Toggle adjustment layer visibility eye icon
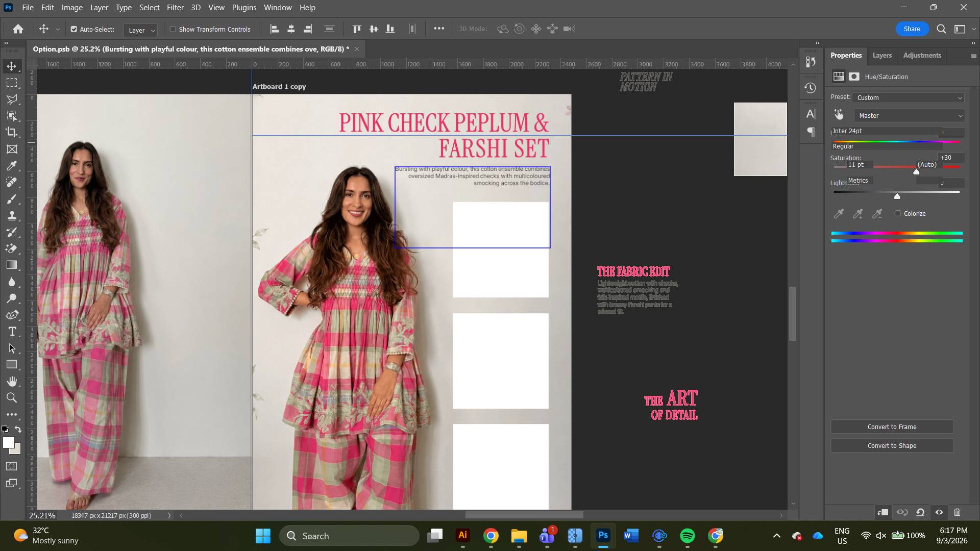Screen dimensions: 980x551 pos(939,512)
